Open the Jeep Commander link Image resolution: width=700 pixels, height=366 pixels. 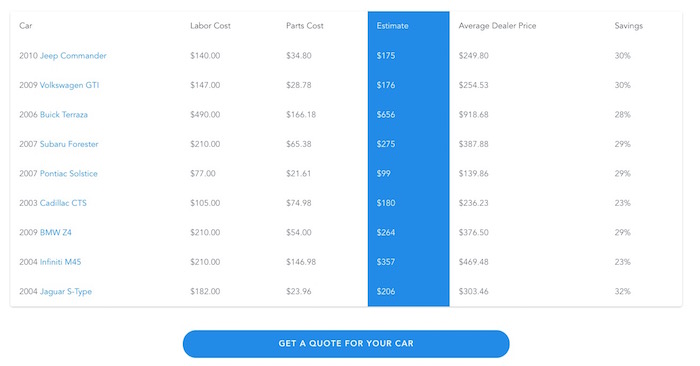click(x=73, y=56)
